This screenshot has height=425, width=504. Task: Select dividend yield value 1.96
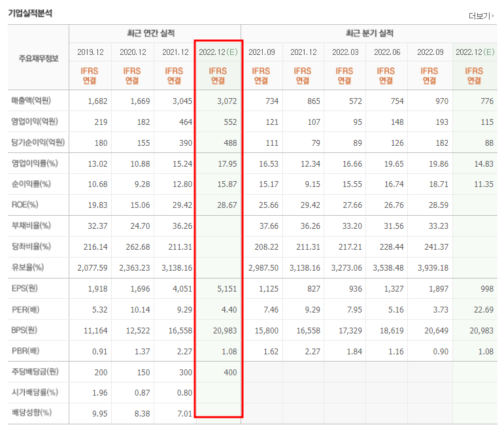pos(99,393)
